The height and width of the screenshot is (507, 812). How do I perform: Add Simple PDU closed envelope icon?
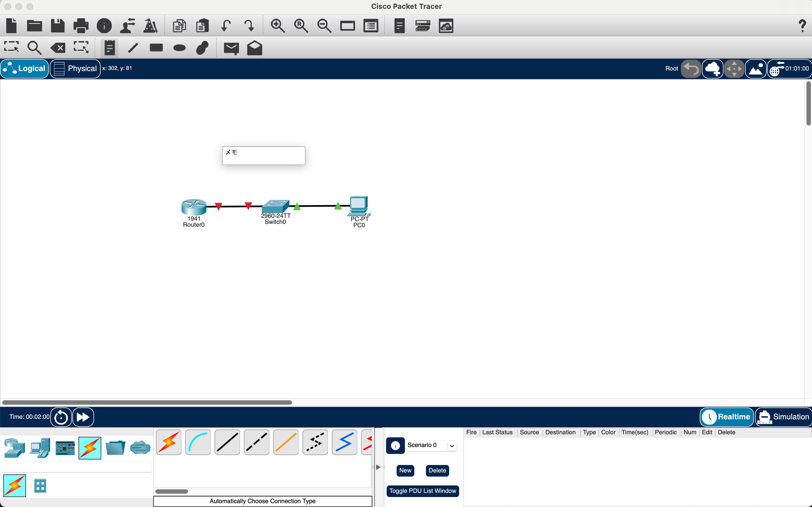click(231, 48)
